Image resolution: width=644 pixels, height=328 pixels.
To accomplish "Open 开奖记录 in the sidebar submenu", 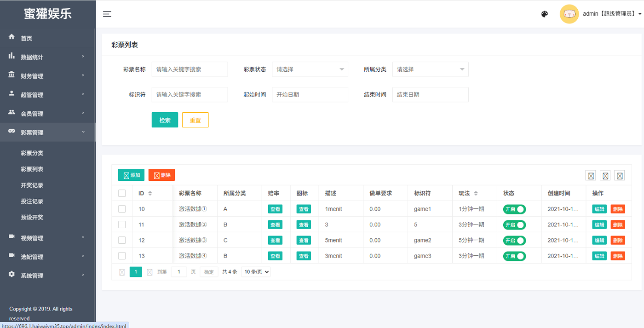I will [32, 185].
